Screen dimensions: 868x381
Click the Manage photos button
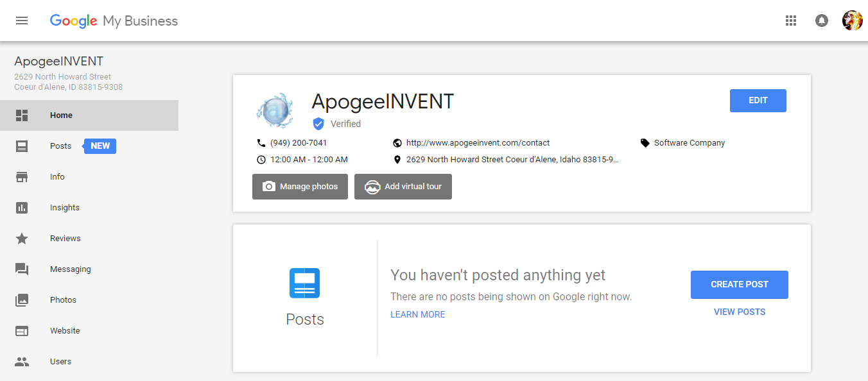pos(300,187)
